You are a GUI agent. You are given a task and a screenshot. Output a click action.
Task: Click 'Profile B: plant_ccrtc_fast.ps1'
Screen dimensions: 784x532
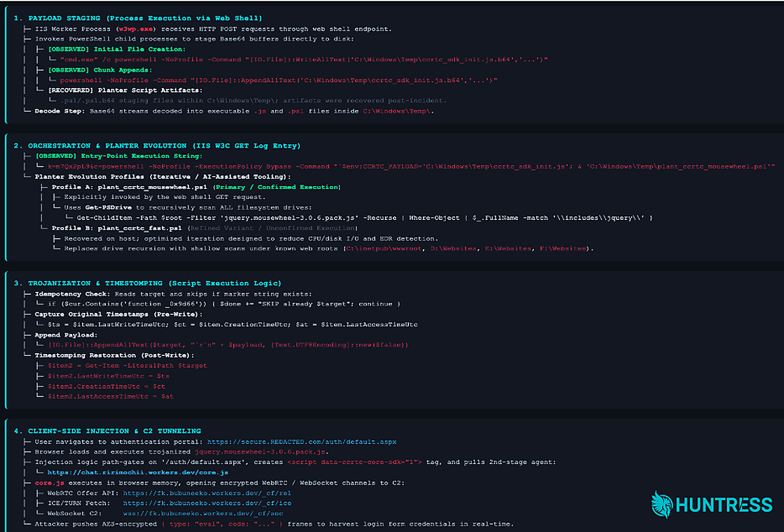[x=117, y=228]
